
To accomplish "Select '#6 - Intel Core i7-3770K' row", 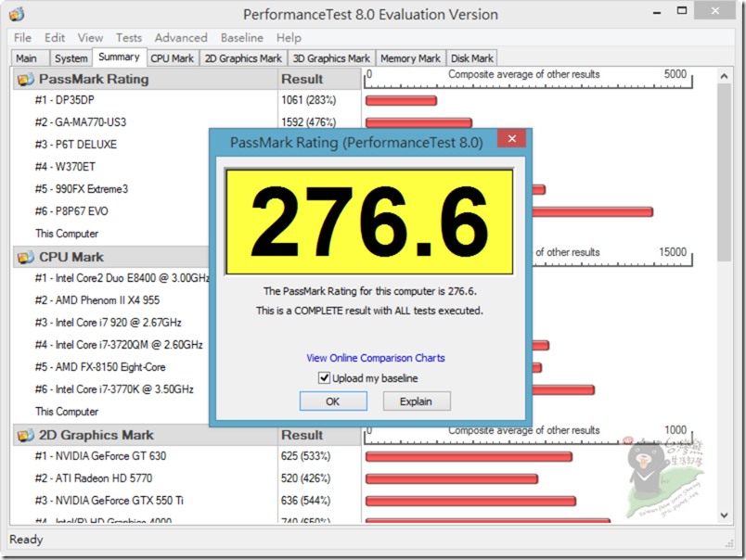I will [x=114, y=389].
